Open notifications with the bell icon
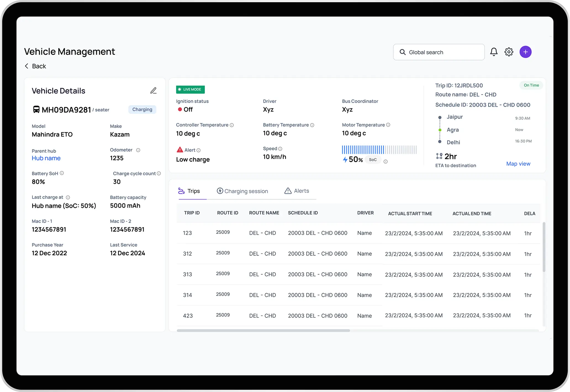 pos(494,52)
